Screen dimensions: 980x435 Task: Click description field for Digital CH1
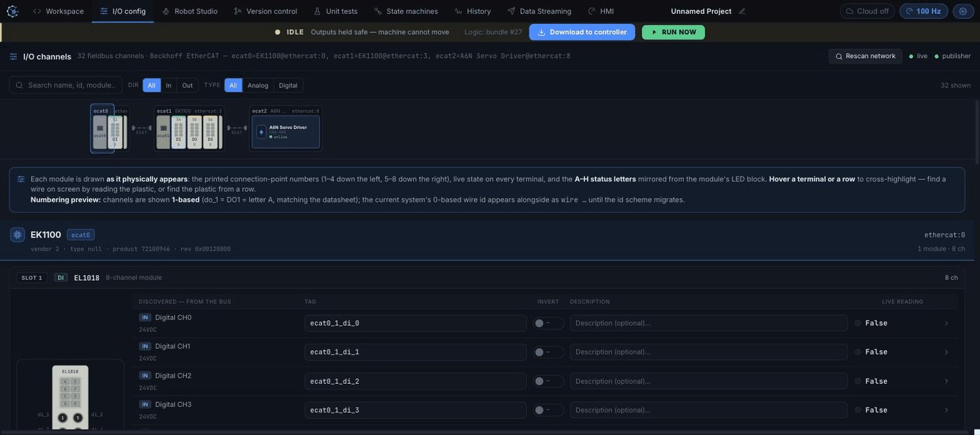(x=708, y=352)
